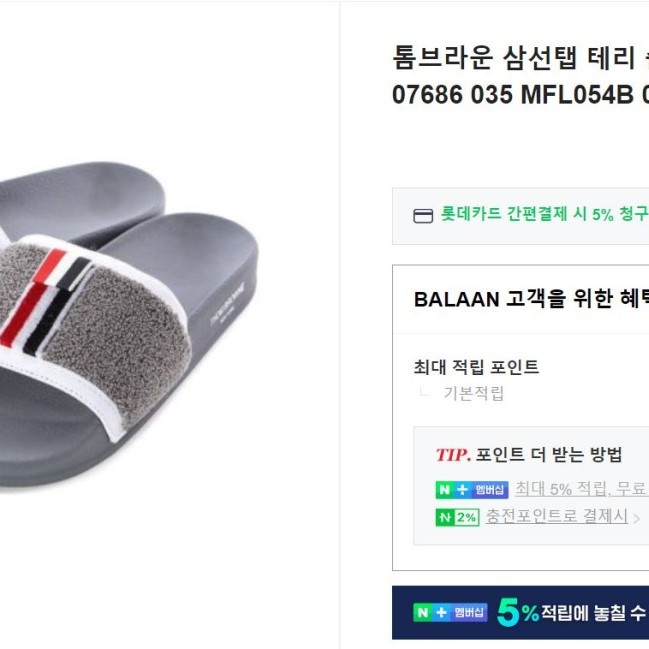
Task: Click the red TIP. label
Action: (452, 455)
